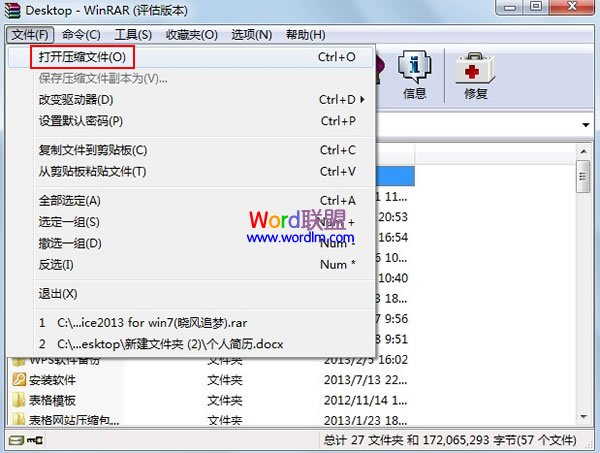Open the 收藏夹(O) menu

pyautogui.click(x=191, y=35)
